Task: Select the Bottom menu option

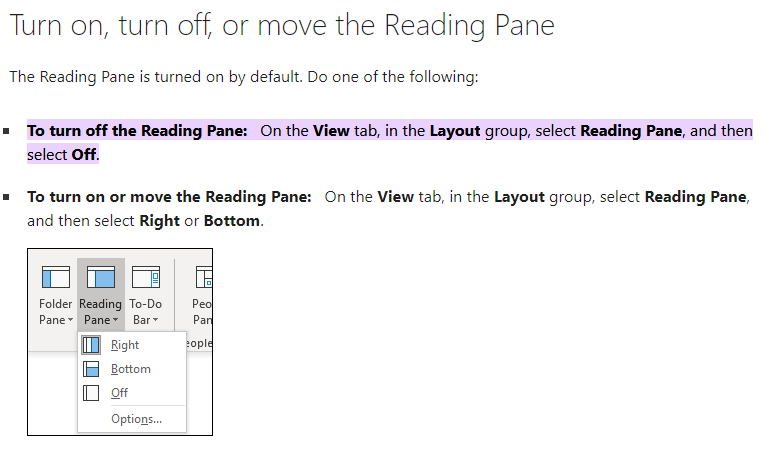Action: 131,369
